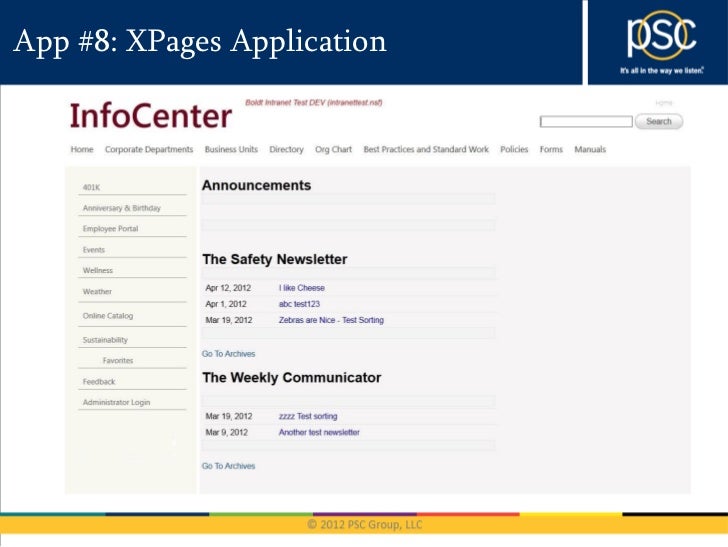Open the 'I like Cheese' newsletter
This screenshot has height=547, width=728.
301,288
